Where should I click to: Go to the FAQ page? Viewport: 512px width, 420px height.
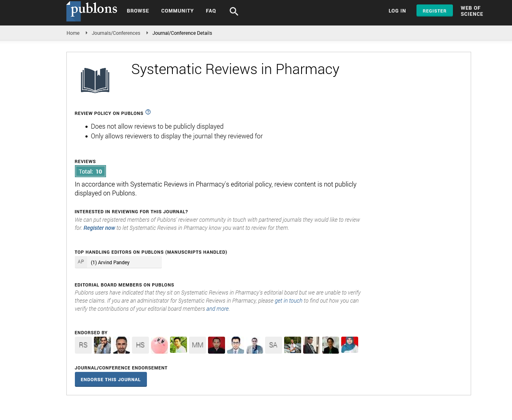coord(210,11)
